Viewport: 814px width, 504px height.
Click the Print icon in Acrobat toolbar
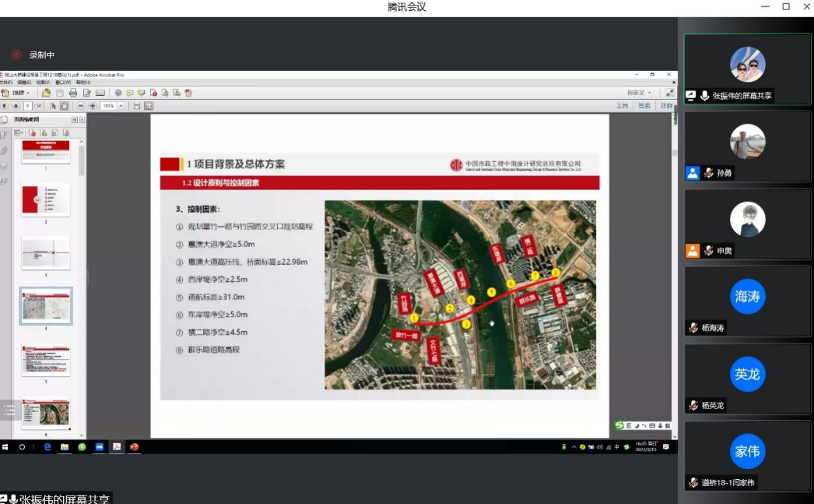(73, 93)
